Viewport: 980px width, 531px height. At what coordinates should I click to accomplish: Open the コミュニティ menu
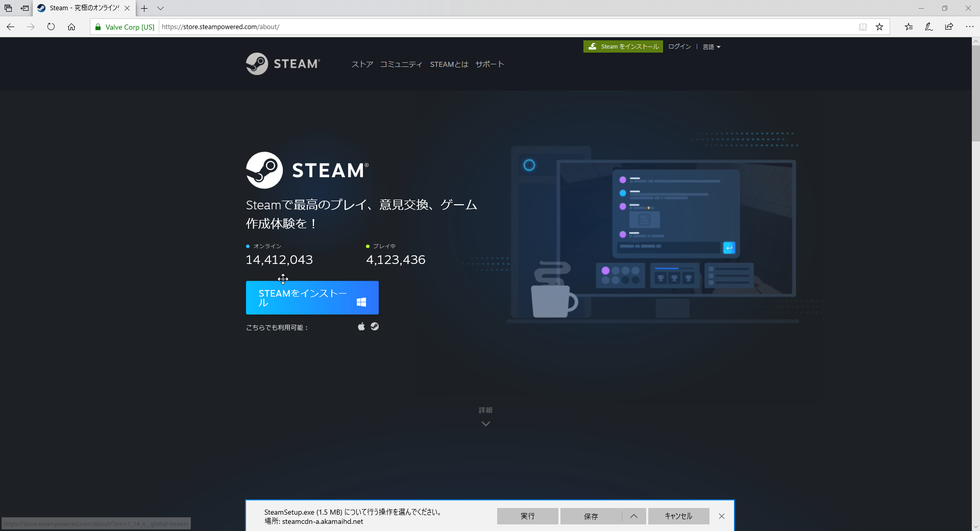point(401,64)
